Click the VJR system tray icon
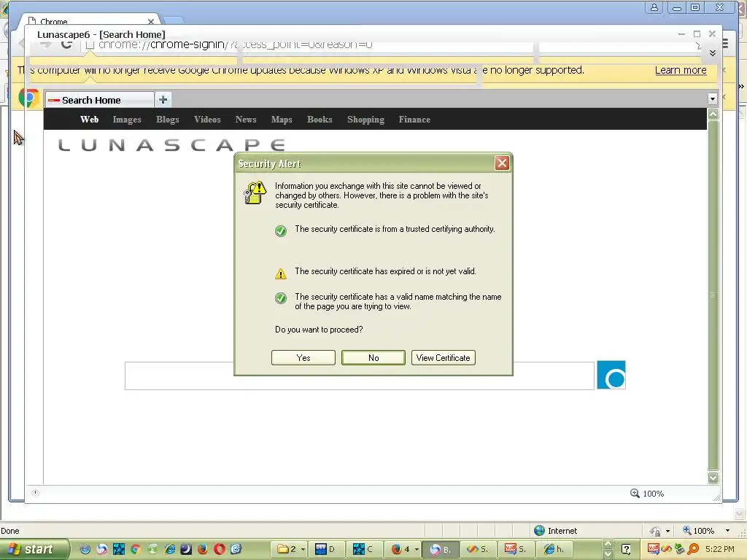747x560 pixels. [653, 549]
